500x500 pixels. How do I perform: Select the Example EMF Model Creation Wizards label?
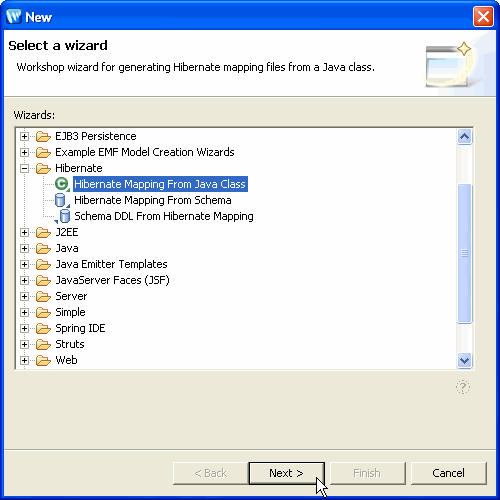[x=145, y=152]
